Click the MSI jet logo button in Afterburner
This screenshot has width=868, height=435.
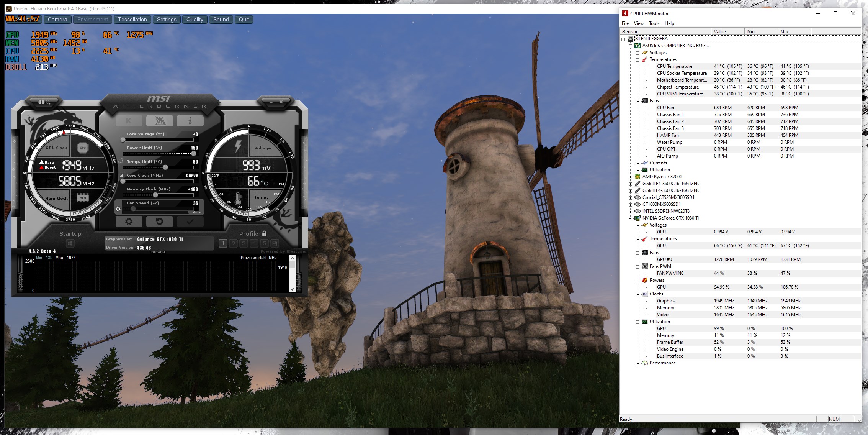(x=159, y=121)
